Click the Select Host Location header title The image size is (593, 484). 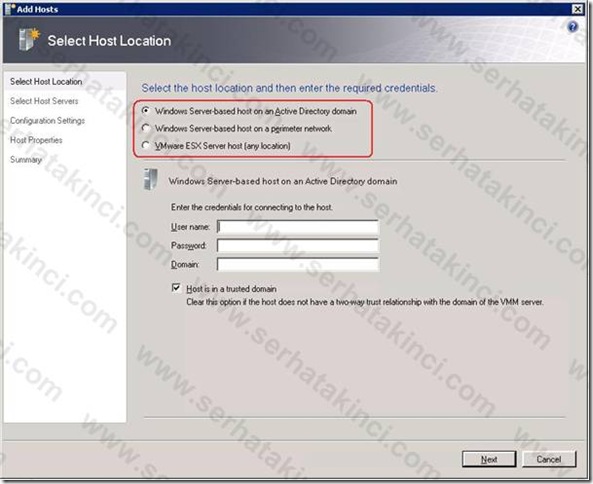click(109, 41)
